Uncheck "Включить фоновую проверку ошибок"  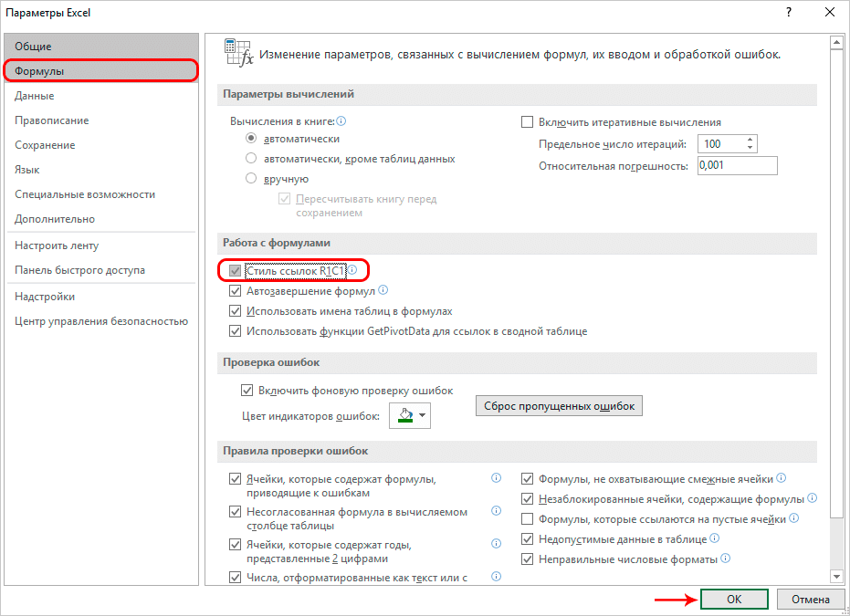[x=247, y=391]
